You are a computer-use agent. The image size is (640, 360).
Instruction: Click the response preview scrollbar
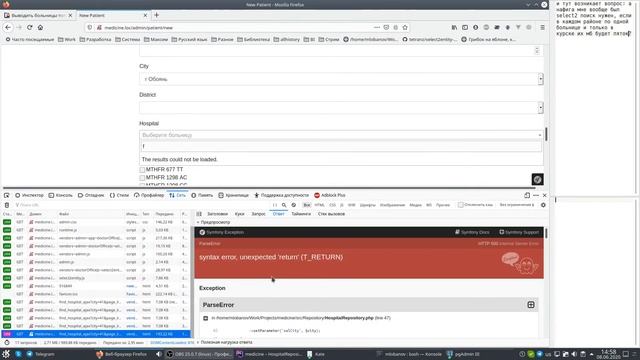pos(546,233)
